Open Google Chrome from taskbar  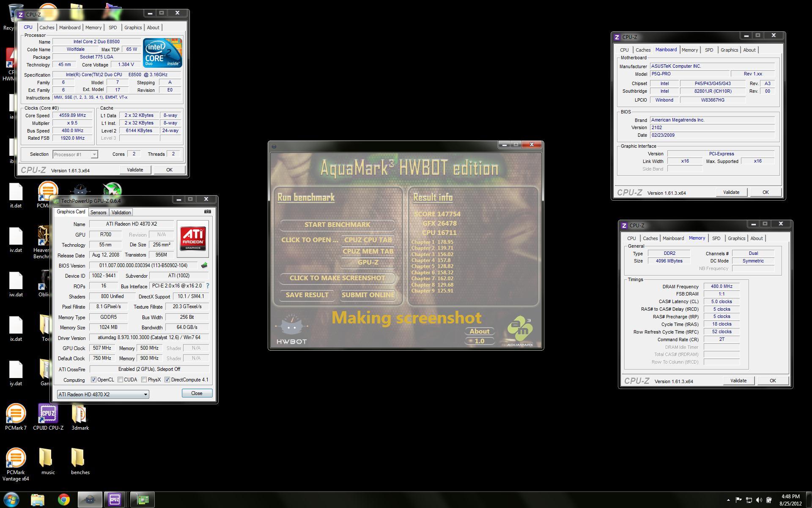tap(64, 500)
